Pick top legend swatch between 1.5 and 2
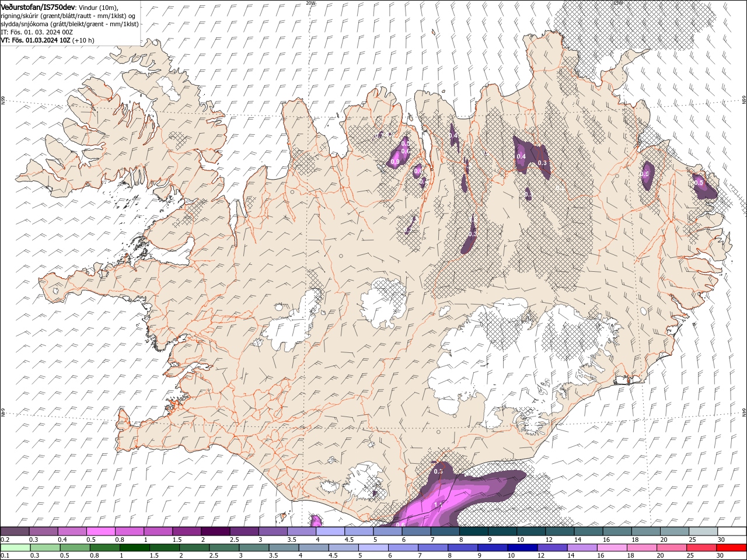The height and width of the screenshot is (560, 747). pyautogui.click(x=186, y=531)
